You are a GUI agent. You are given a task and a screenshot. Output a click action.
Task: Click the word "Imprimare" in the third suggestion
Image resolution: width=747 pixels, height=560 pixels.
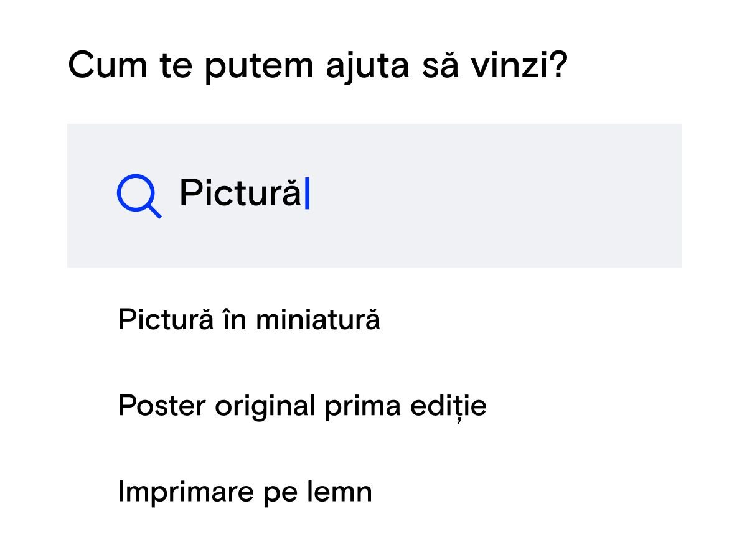pyautogui.click(x=174, y=492)
